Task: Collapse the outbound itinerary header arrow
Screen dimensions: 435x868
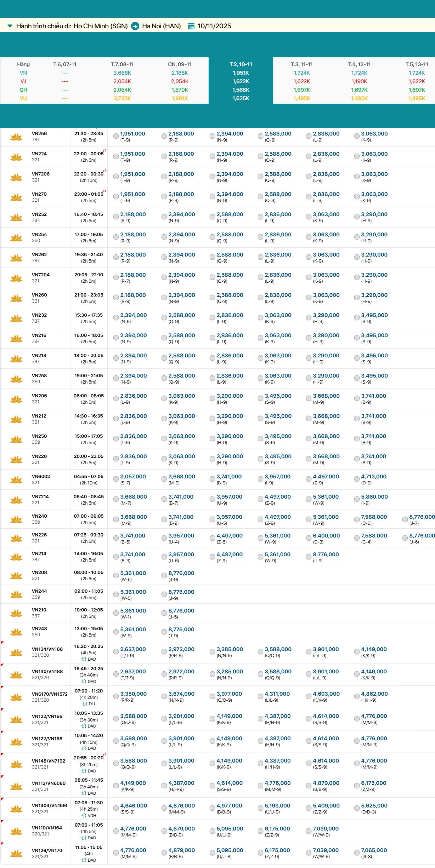Action: click(10, 26)
